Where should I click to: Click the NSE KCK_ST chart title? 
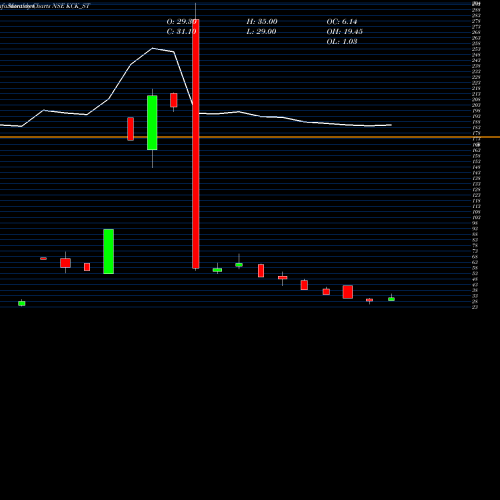coord(71,6)
